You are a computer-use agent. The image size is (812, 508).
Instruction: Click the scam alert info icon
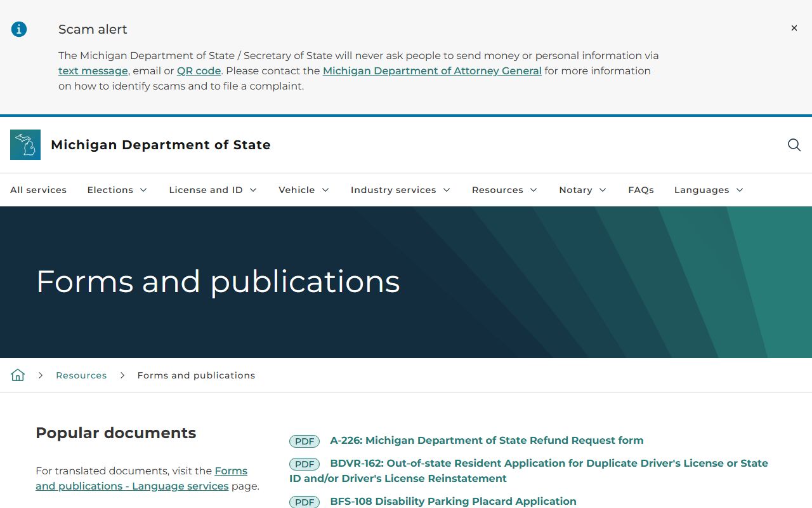[19, 29]
